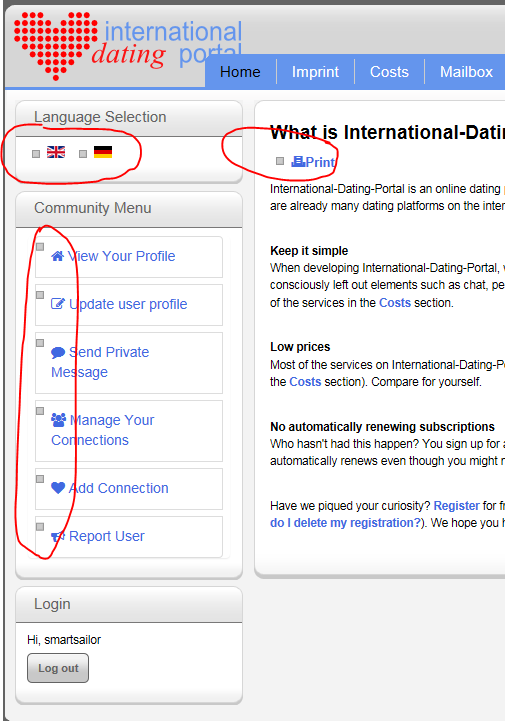Click the Log out button
This screenshot has height=721, width=505.
point(58,668)
